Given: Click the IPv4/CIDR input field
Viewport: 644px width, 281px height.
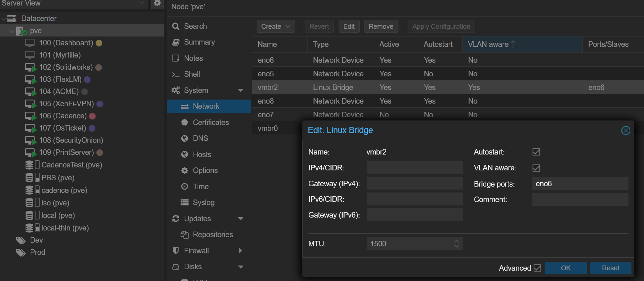Looking at the screenshot, I should (414, 168).
